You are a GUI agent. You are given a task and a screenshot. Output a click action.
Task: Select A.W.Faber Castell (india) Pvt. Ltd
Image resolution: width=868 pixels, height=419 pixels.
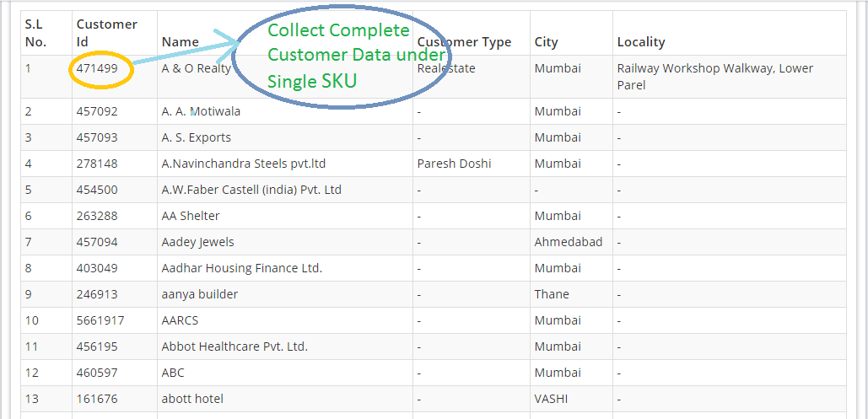pyautogui.click(x=251, y=190)
